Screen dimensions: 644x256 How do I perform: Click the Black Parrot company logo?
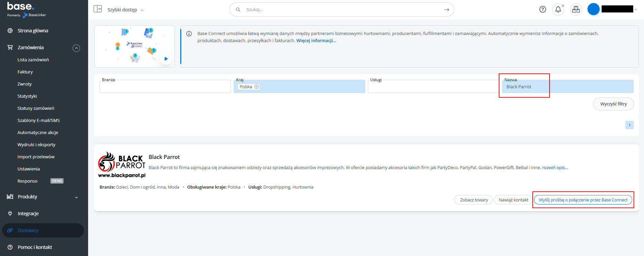(x=122, y=165)
